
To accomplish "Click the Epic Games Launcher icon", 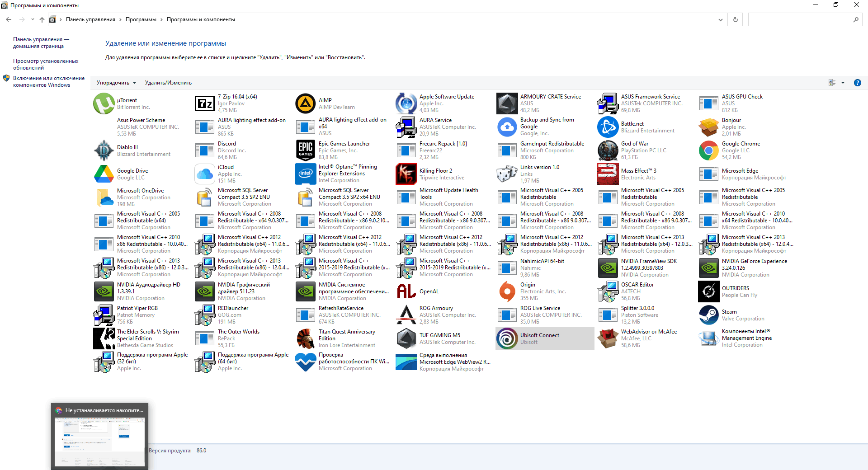I will click(306, 150).
